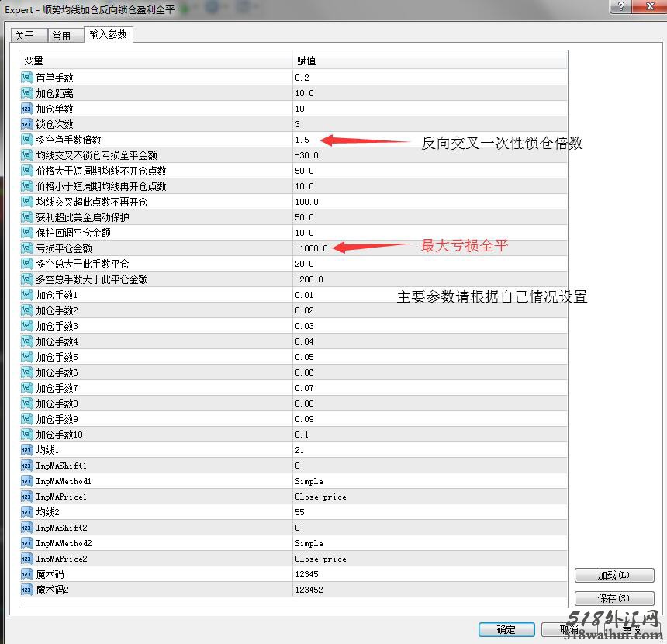Click the integer icon beside 均线2
Screen dimensions: 667x644
(26, 512)
